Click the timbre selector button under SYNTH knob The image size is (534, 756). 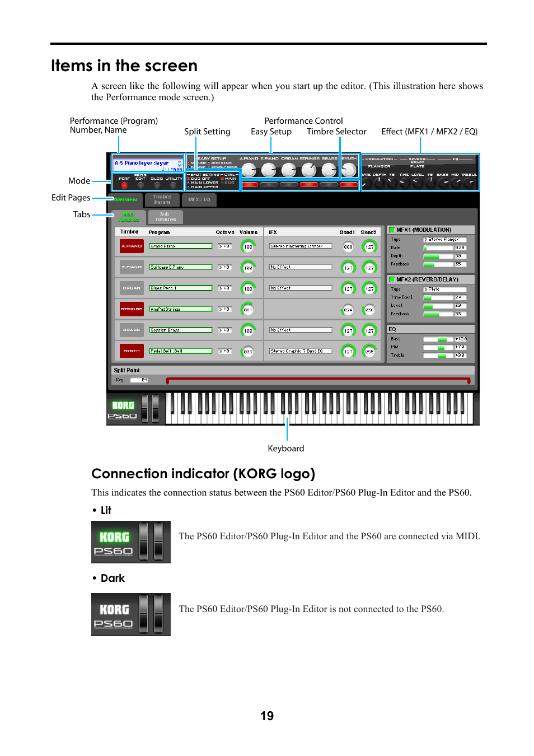(x=349, y=184)
